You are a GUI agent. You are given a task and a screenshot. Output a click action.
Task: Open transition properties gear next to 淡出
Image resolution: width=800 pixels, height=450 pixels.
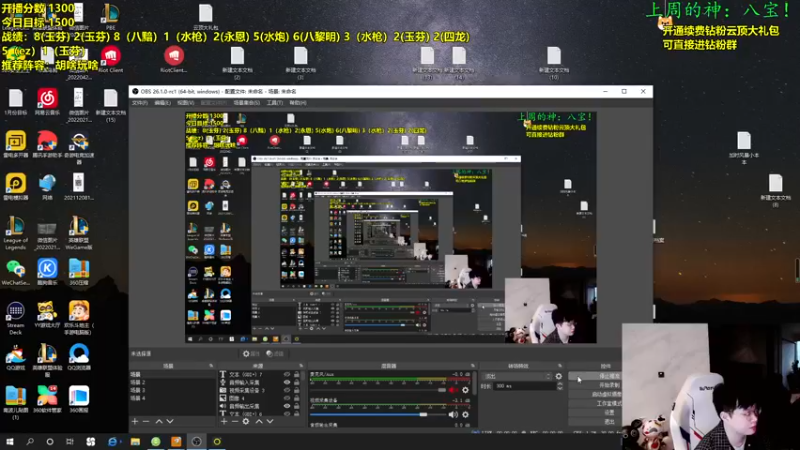coord(559,377)
